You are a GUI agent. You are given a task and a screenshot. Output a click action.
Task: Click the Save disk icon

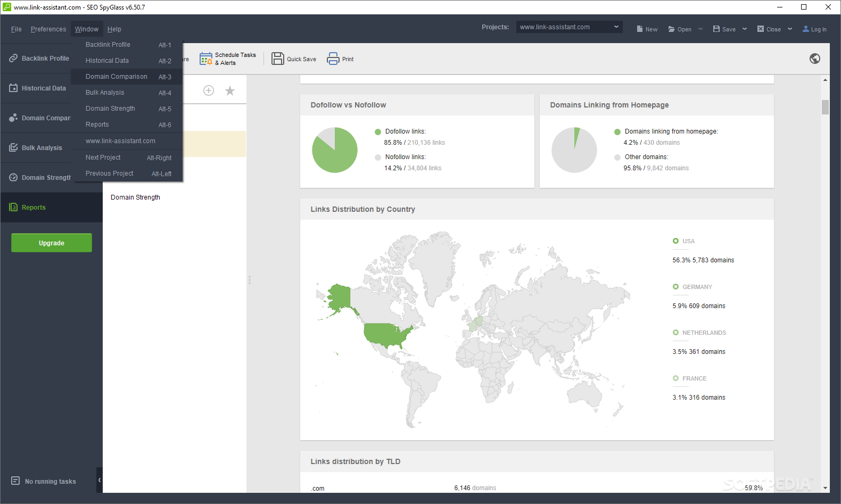(716, 29)
